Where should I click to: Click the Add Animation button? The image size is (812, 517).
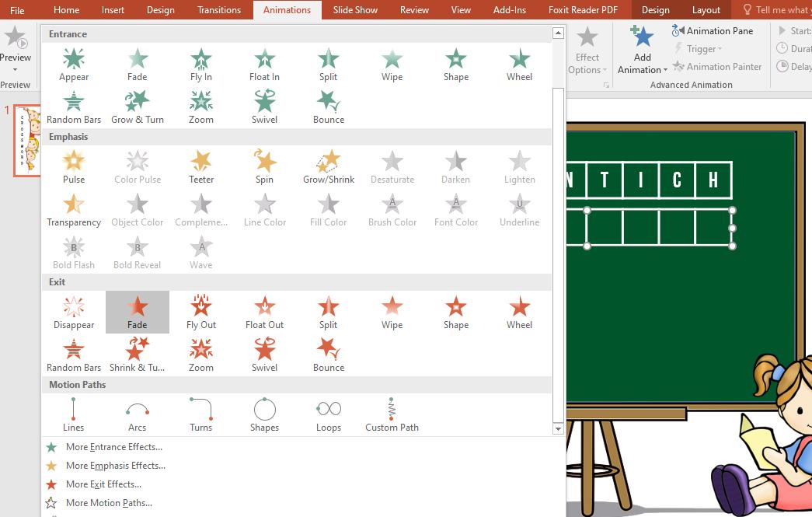pyautogui.click(x=641, y=48)
